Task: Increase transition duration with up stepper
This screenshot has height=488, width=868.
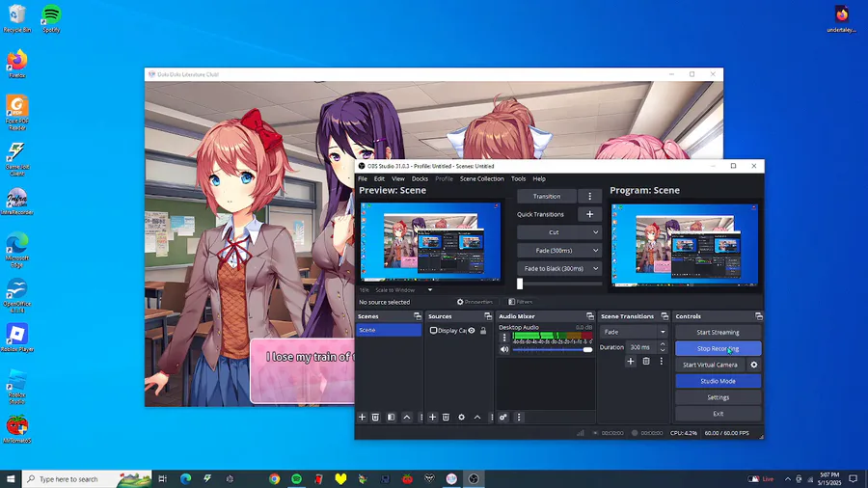Action: pyautogui.click(x=663, y=344)
